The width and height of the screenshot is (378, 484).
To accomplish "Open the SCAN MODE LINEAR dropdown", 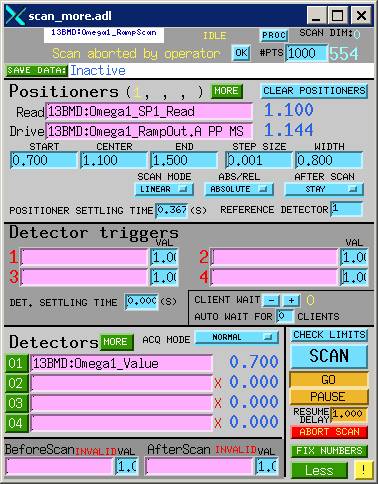I will pos(164,189).
